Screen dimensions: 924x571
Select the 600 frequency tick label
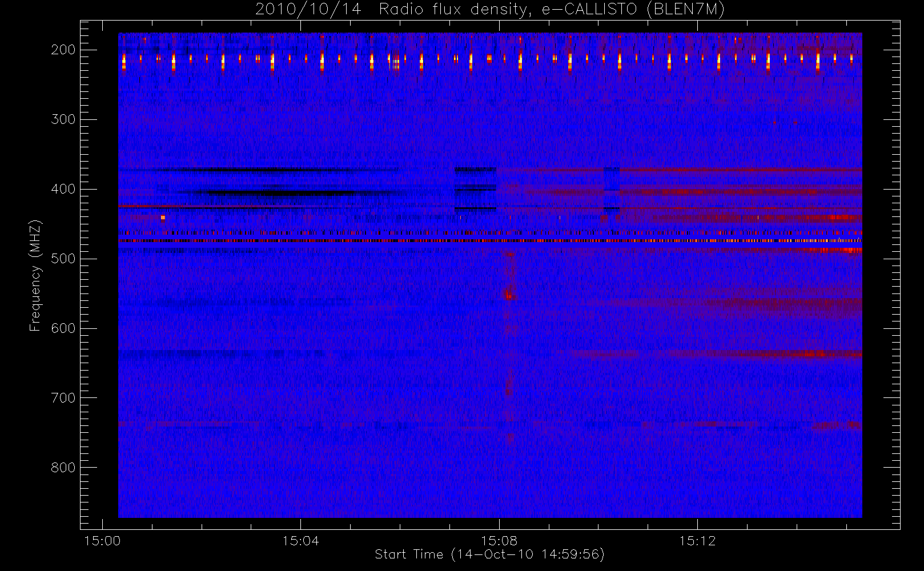click(x=63, y=328)
